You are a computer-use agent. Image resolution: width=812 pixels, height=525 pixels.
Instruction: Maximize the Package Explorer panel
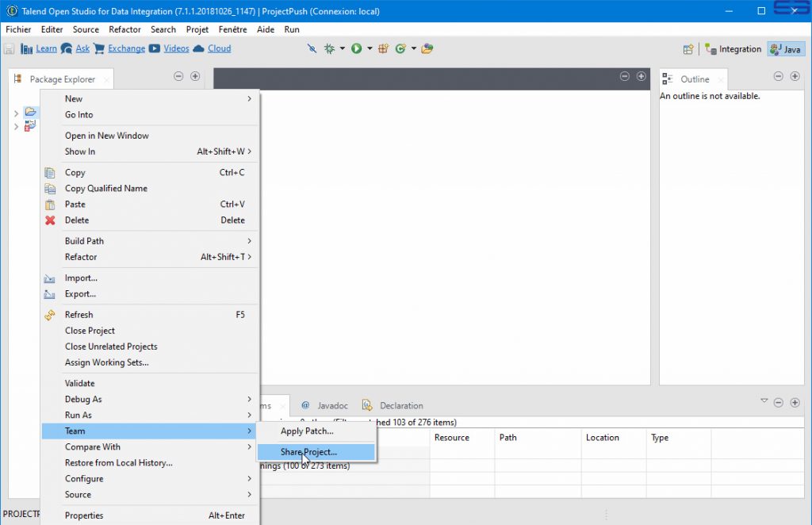pos(195,77)
